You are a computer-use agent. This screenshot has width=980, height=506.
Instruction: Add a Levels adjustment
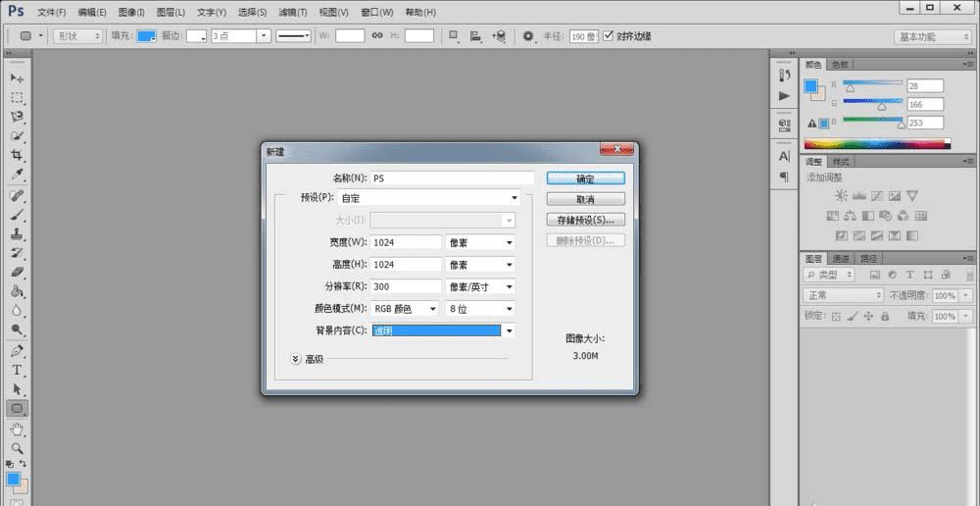[858, 196]
